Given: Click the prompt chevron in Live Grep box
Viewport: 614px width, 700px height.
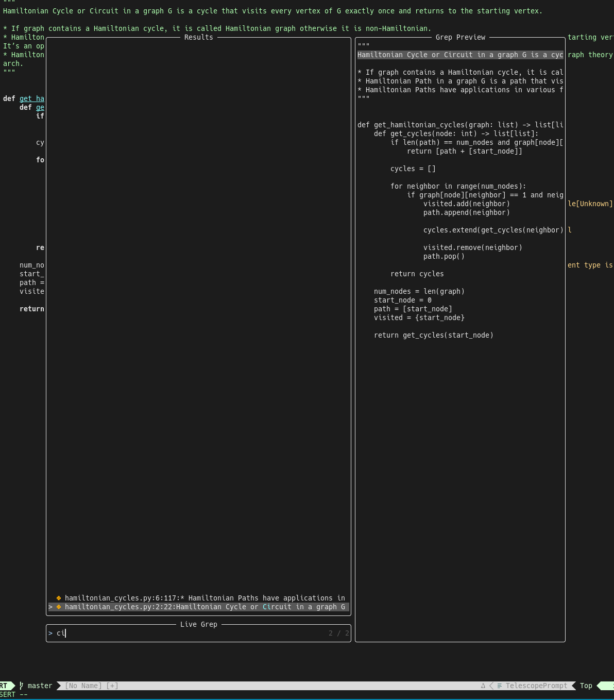Looking at the screenshot, I should [50, 633].
